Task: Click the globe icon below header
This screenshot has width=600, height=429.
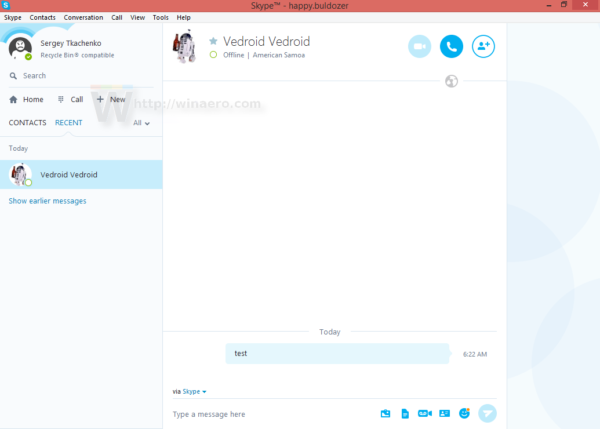Action: 452,81
